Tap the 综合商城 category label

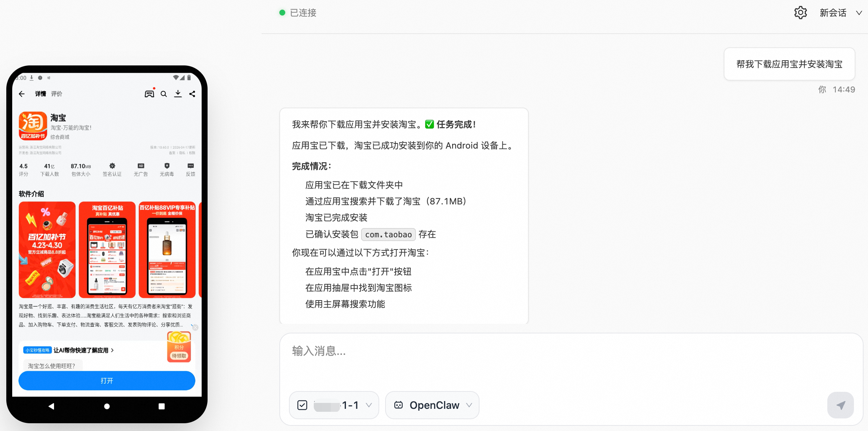tap(60, 137)
